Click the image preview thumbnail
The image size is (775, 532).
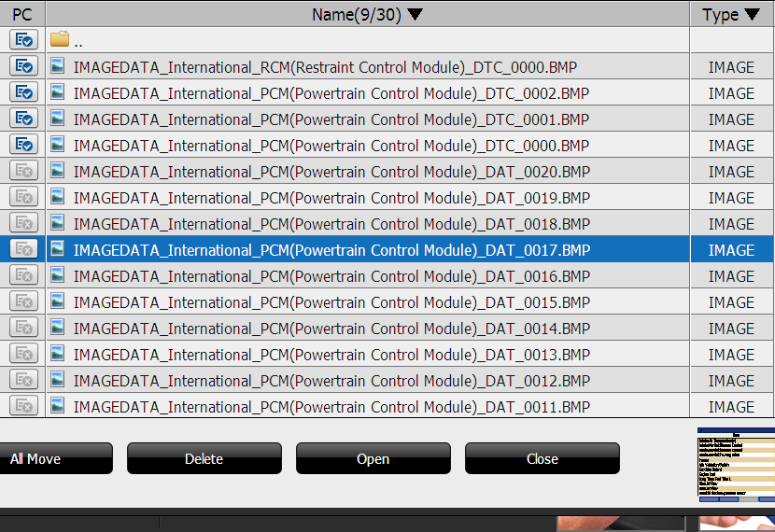click(x=736, y=465)
